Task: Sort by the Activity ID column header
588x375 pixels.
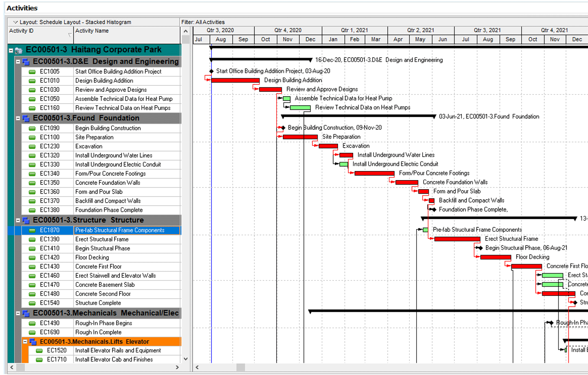Action: (39, 31)
